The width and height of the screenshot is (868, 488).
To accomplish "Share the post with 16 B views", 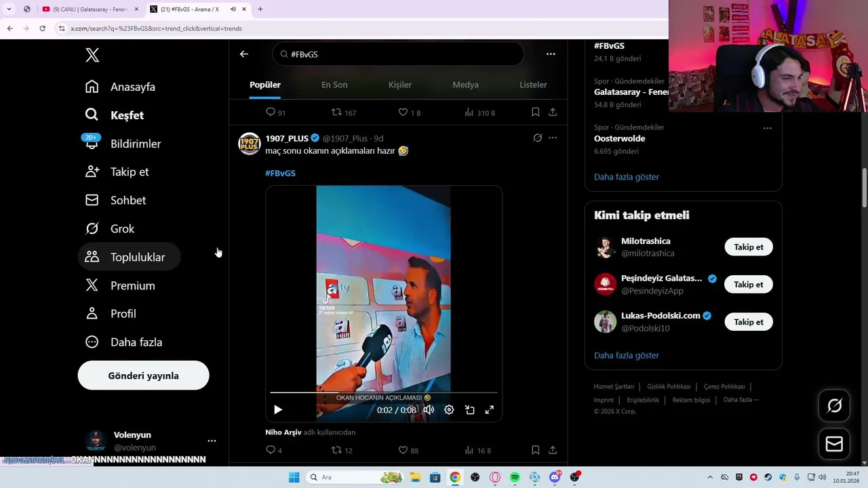I will point(553,450).
